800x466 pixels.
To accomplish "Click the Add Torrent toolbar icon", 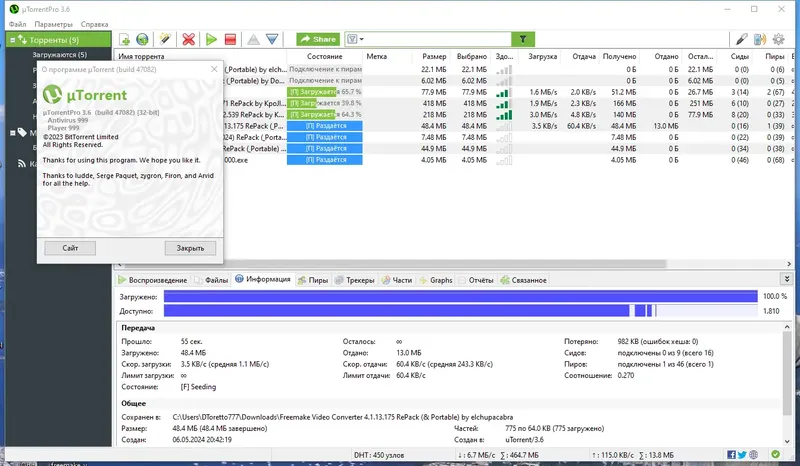I will click(x=124, y=39).
